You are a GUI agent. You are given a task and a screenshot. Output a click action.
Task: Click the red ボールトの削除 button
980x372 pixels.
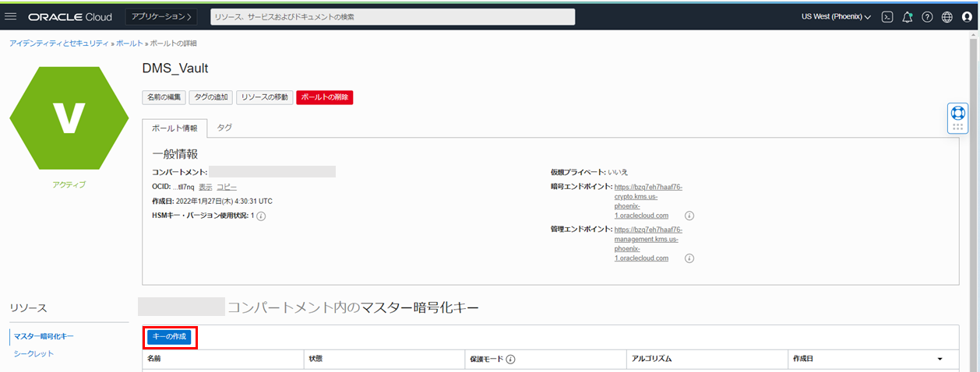tap(325, 97)
